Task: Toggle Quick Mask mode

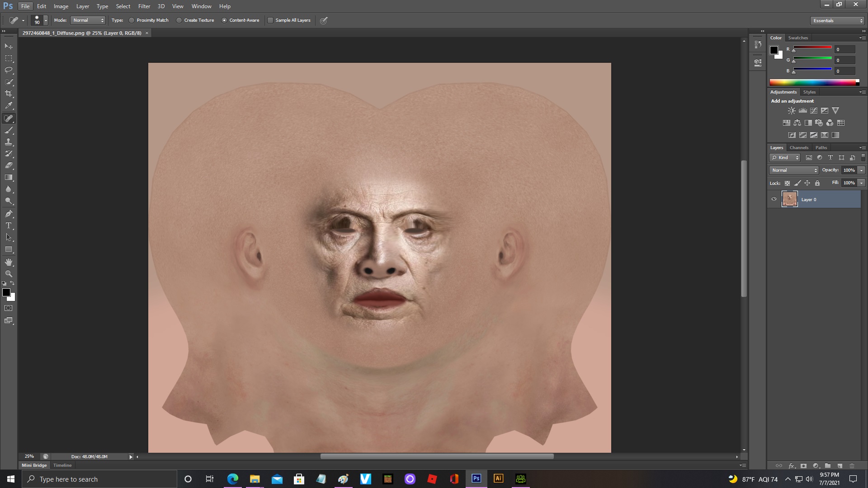Action: [x=9, y=308]
